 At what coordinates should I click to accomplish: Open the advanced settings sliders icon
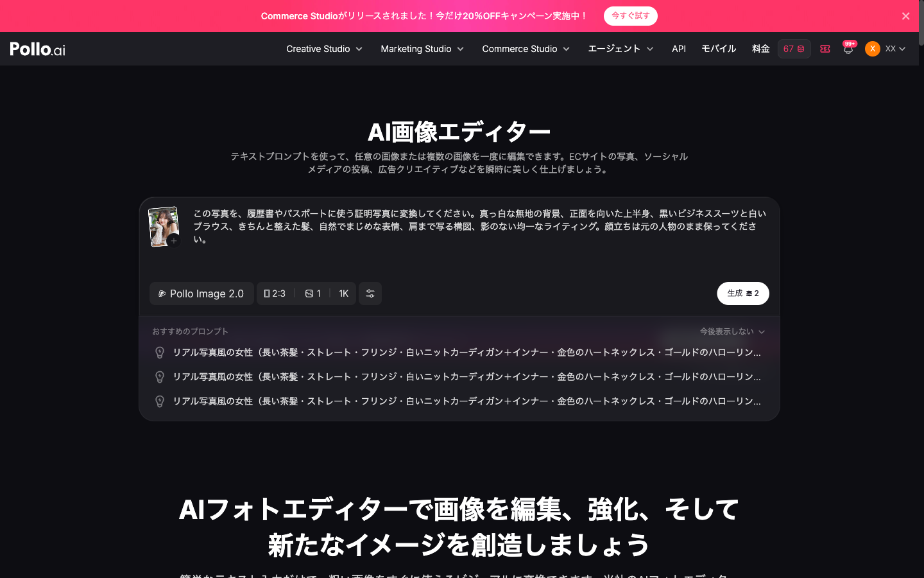tap(370, 293)
